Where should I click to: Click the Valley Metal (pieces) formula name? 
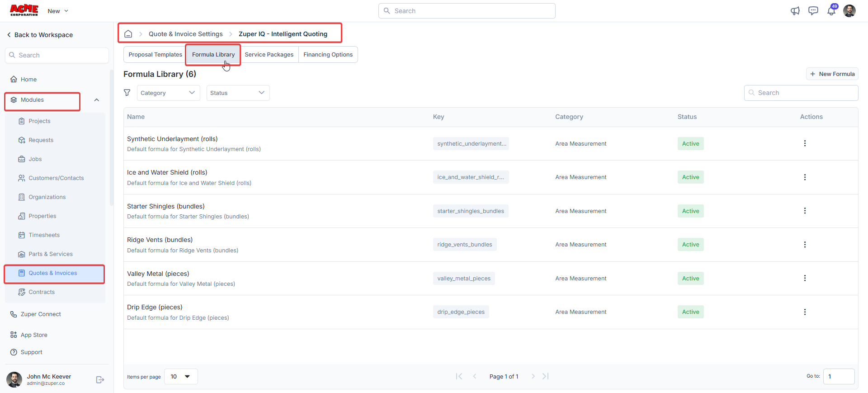click(x=158, y=274)
